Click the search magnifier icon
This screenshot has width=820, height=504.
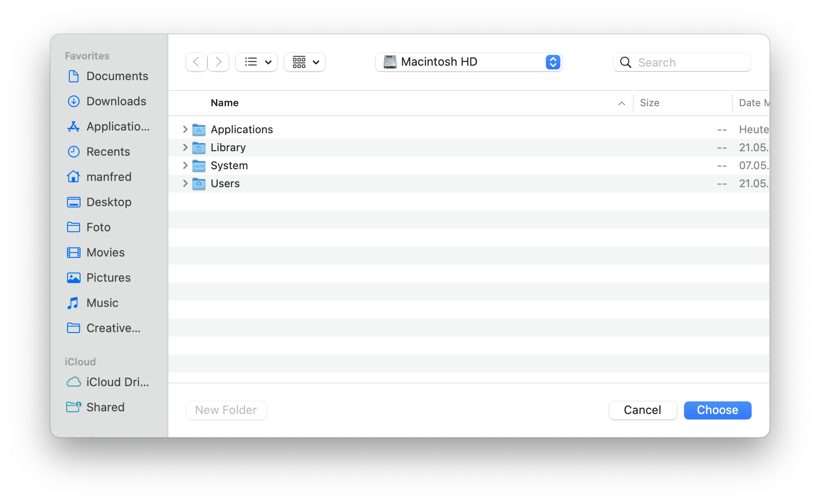626,63
